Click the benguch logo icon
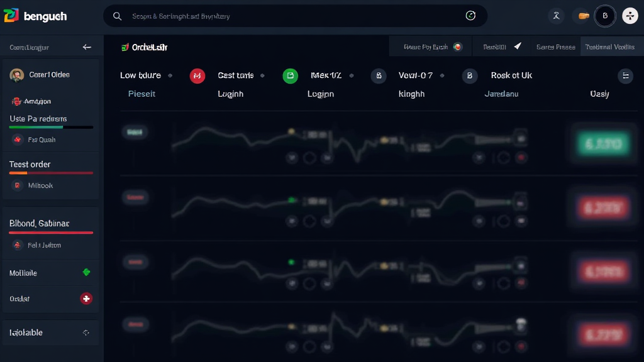The width and height of the screenshot is (644, 362). click(x=11, y=16)
